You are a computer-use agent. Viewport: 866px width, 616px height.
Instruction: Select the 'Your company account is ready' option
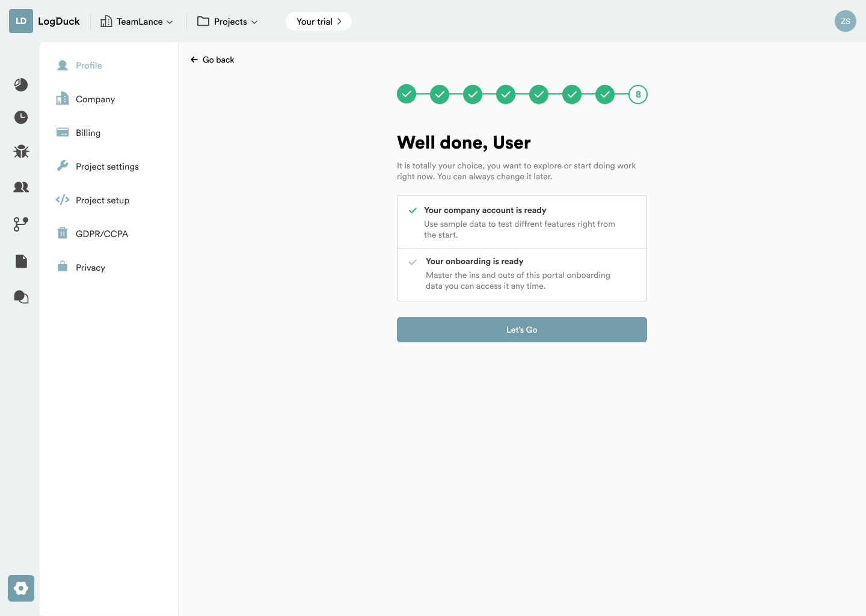pyautogui.click(x=521, y=222)
